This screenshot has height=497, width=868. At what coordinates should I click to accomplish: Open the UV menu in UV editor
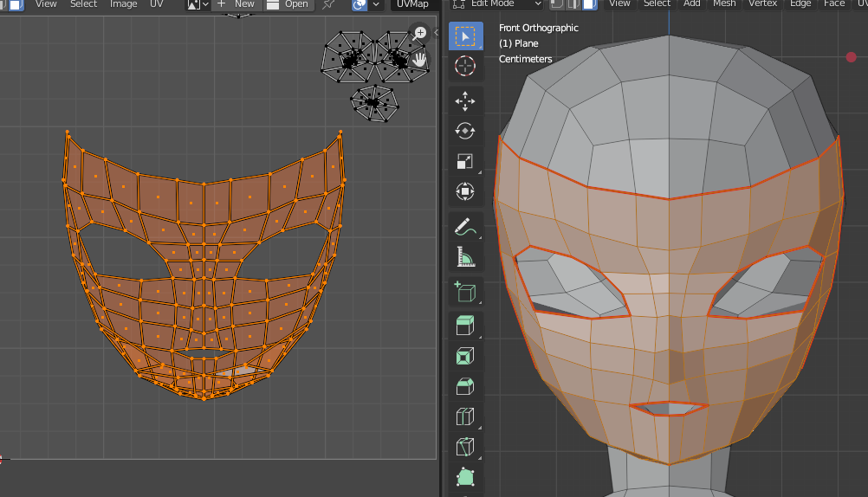coord(156,4)
